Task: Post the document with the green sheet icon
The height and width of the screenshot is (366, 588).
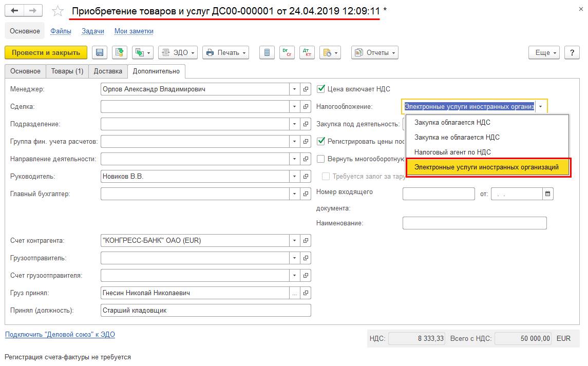Action: (120, 52)
